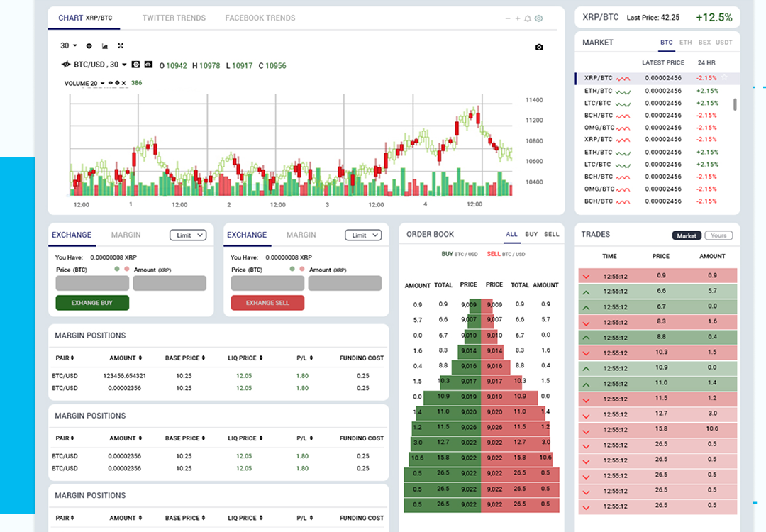Click up arrow in trade row priced 10.9
The image size is (766, 532).
(x=587, y=368)
